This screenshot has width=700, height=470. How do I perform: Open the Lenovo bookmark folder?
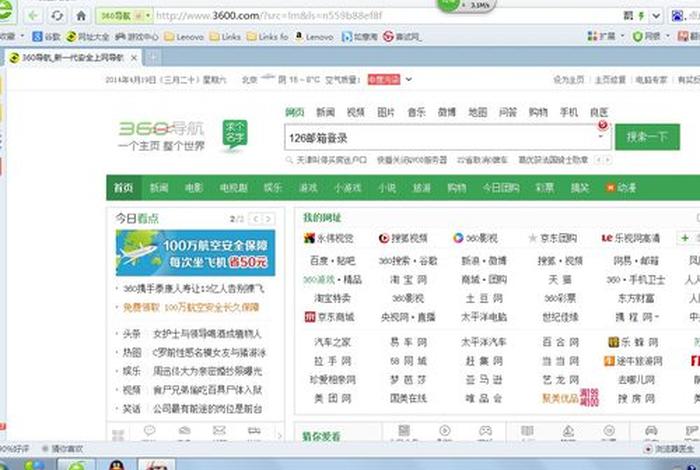(x=184, y=37)
